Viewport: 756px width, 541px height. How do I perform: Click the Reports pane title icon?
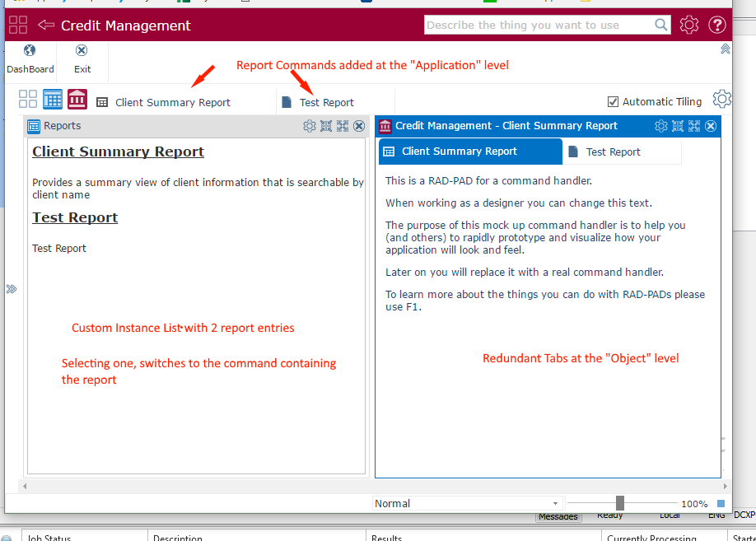[34, 126]
